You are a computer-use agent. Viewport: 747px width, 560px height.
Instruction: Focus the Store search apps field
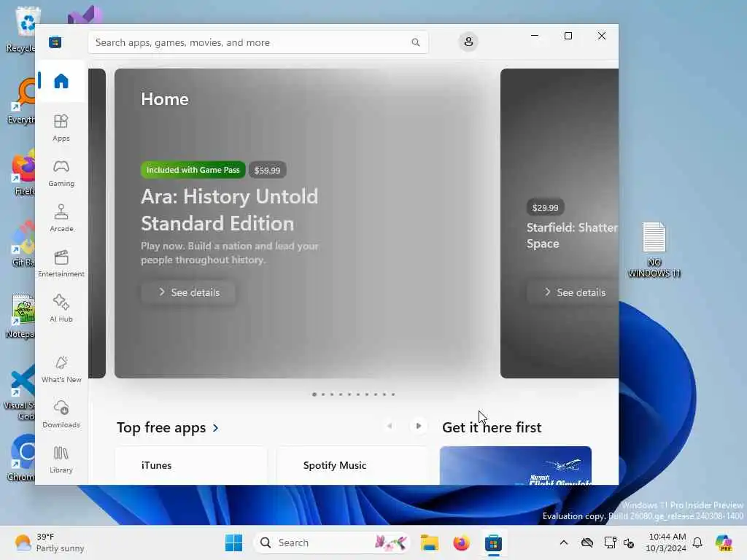click(258, 42)
